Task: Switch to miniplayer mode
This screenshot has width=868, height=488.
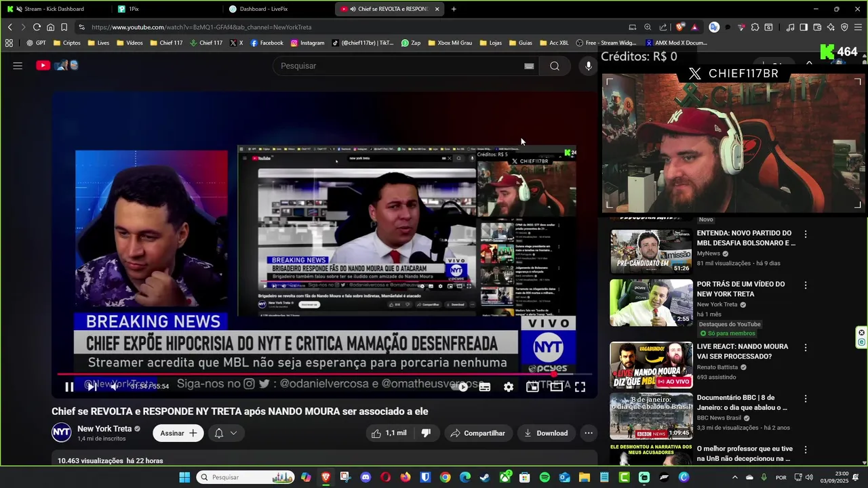Action: point(532,387)
